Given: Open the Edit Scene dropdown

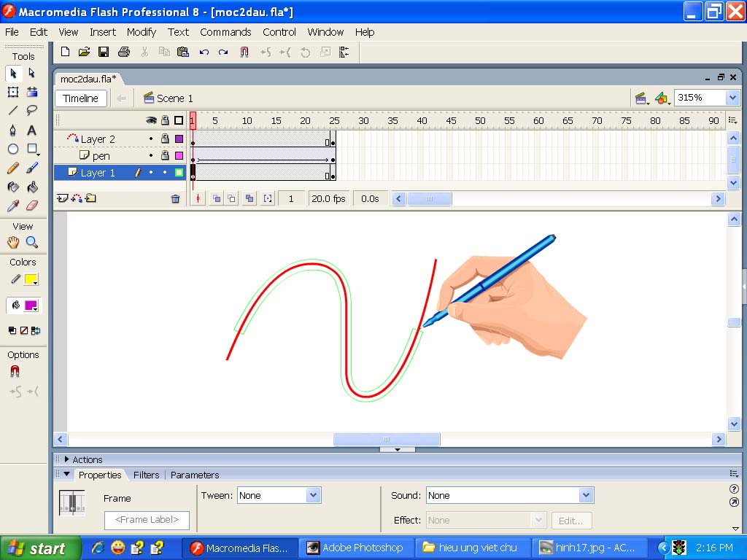Looking at the screenshot, I should coord(642,98).
